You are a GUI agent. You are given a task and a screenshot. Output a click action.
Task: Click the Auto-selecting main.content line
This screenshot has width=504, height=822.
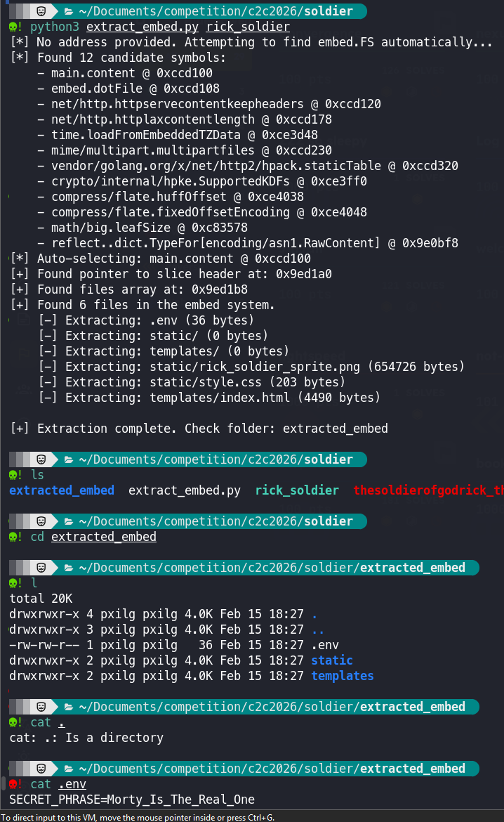pyautogui.click(x=161, y=259)
